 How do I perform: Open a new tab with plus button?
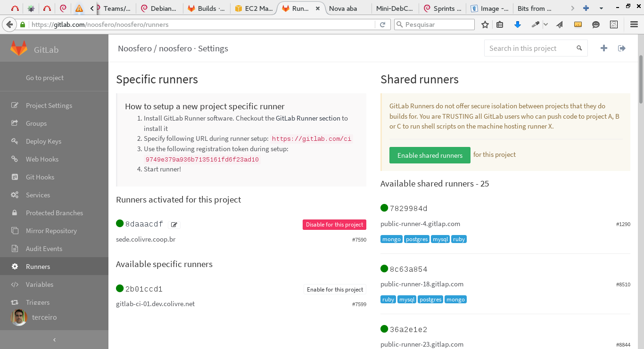point(586,8)
